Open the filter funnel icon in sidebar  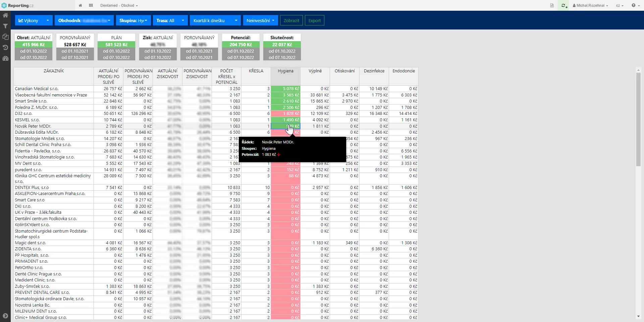coord(5,26)
